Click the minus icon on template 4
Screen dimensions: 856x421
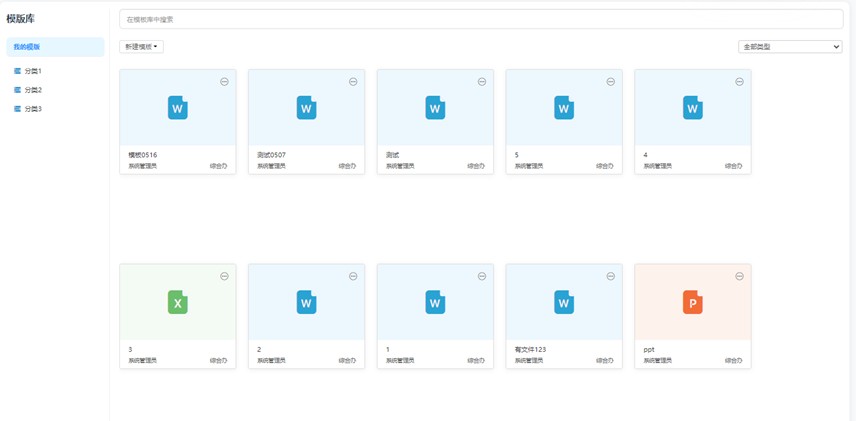740,82
